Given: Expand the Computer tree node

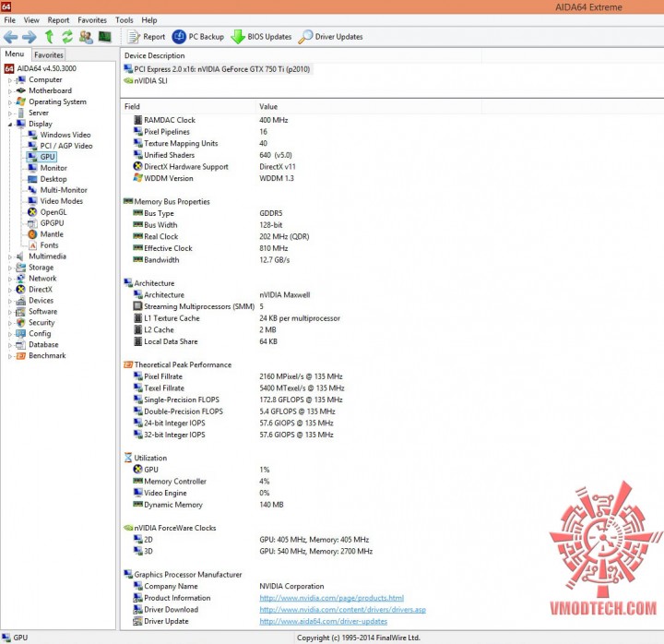Looking at the screenshot, I should (10, 80).
